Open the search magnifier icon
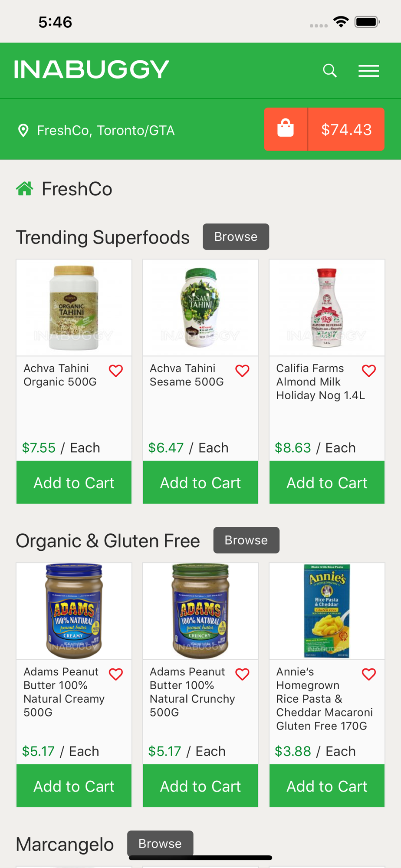 330,70
